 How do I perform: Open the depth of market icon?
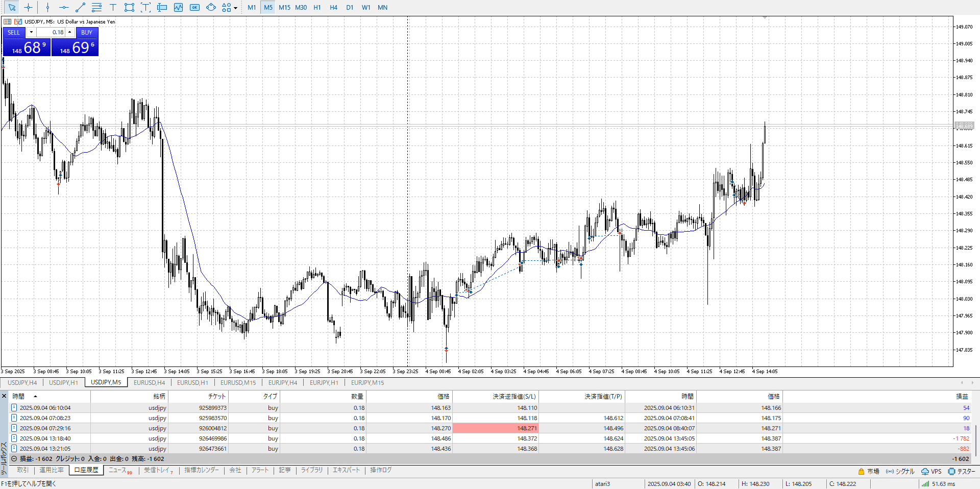7,21
